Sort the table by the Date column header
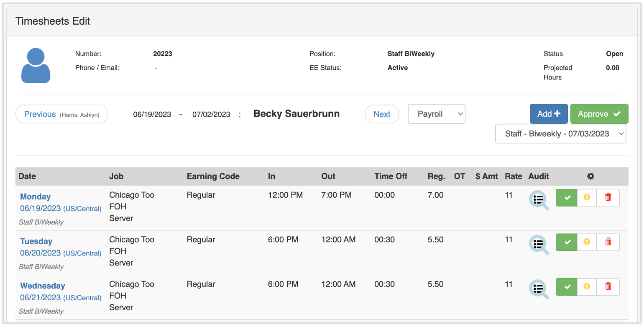The height and width of the screenshot is (327, 644). coord(27,176)
